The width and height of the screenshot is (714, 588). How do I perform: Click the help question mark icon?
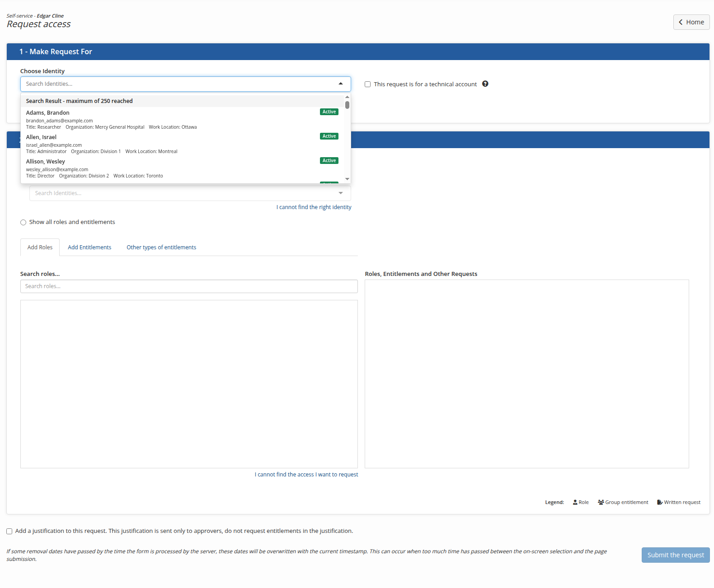(x=485, y=84)
